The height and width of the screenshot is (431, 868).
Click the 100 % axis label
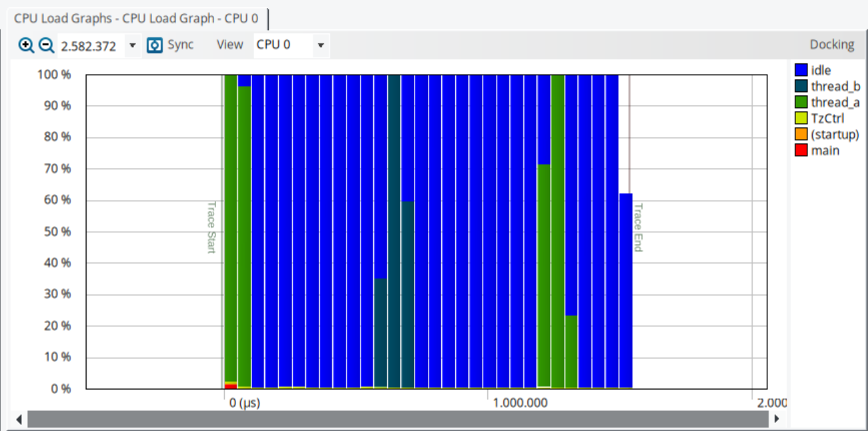point(54,75)
